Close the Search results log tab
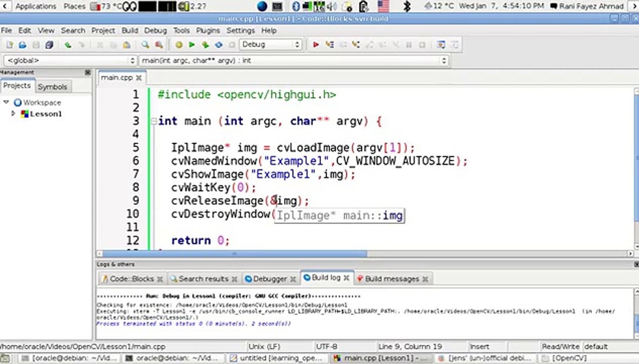 point(234,279)
